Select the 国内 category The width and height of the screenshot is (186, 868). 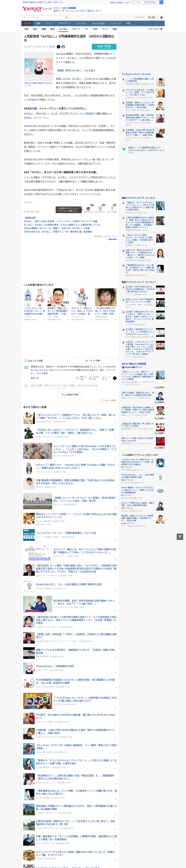coord(35,29)
